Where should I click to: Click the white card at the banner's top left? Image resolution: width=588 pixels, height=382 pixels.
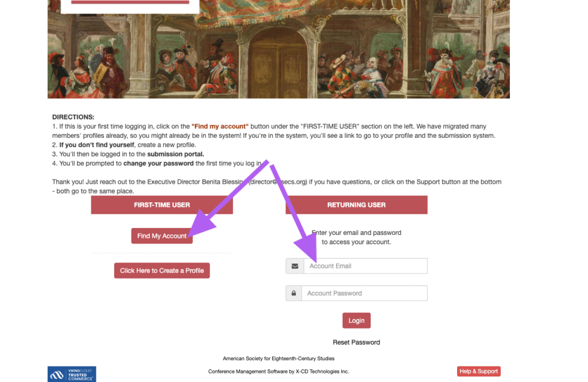(130, 7)
